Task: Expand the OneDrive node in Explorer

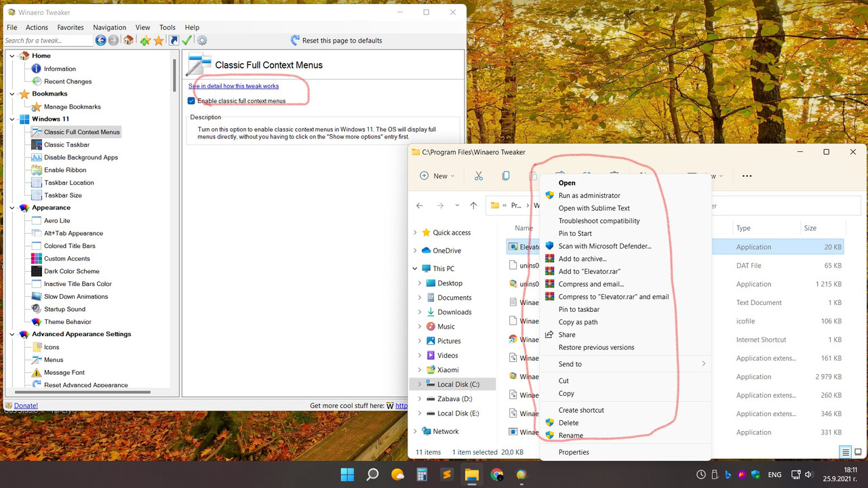Action: pyautogui.click(x=415, y=251)
